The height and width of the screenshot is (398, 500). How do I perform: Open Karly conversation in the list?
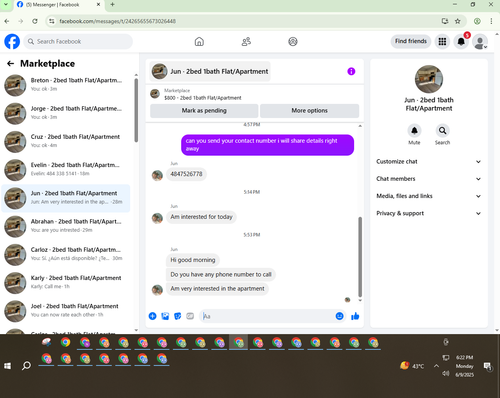pyautogui.click(x=66, y=283)
